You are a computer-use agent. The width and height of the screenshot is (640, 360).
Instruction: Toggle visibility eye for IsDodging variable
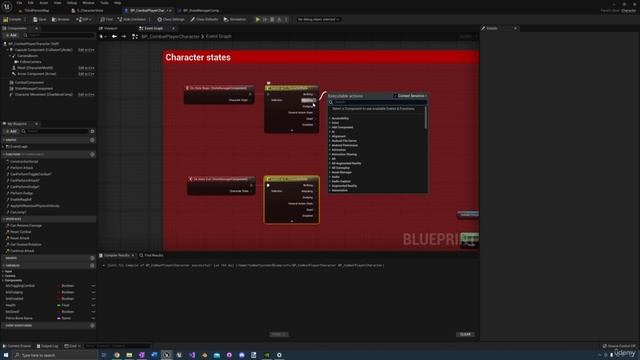93,292
